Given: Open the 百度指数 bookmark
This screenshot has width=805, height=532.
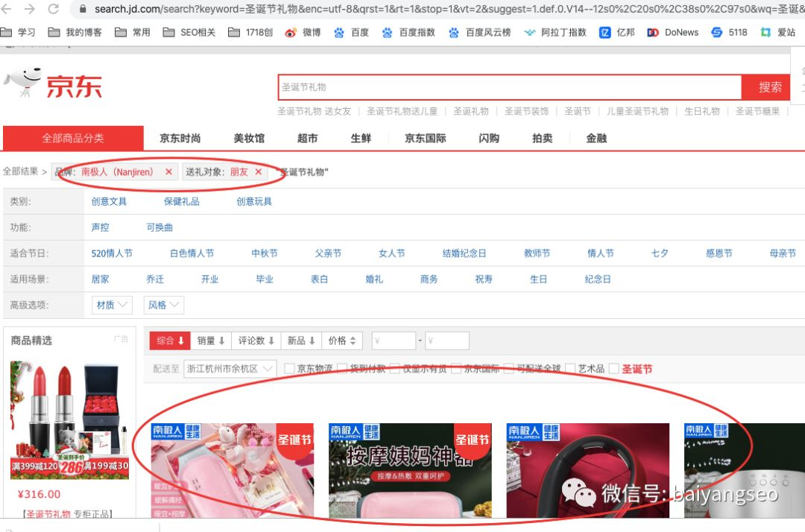Looking at the screenshot, I should [408, 32].
